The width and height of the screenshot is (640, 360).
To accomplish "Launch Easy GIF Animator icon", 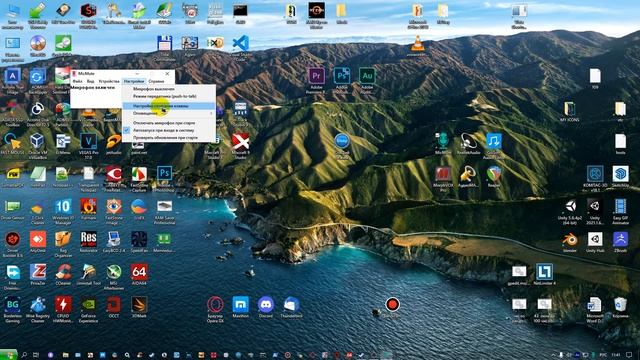I will (620, 207).
